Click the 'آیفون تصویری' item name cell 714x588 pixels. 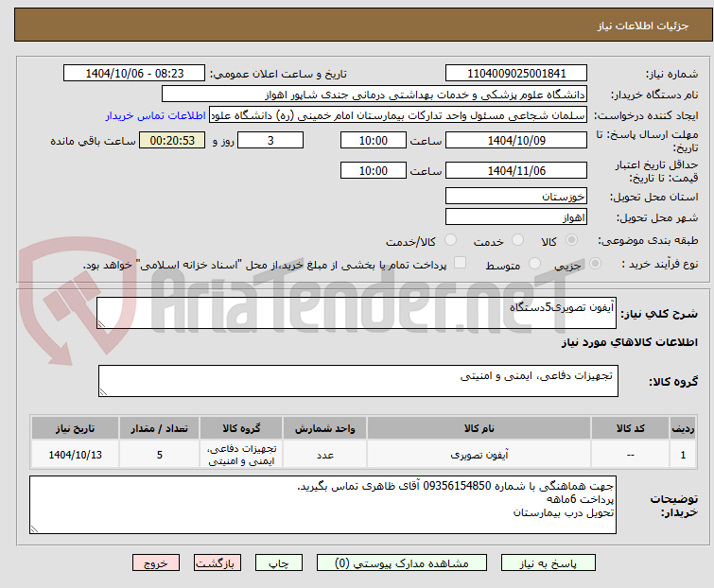click(479, 454)
